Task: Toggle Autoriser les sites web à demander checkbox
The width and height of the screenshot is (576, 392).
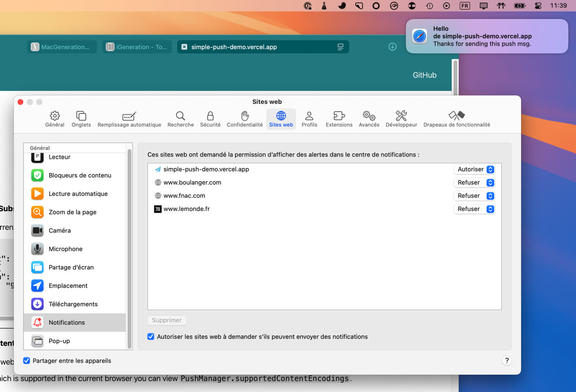Action: pos(151,337)
